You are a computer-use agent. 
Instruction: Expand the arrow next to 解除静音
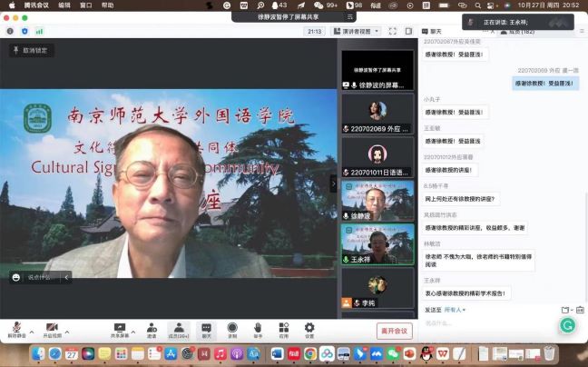32,326
